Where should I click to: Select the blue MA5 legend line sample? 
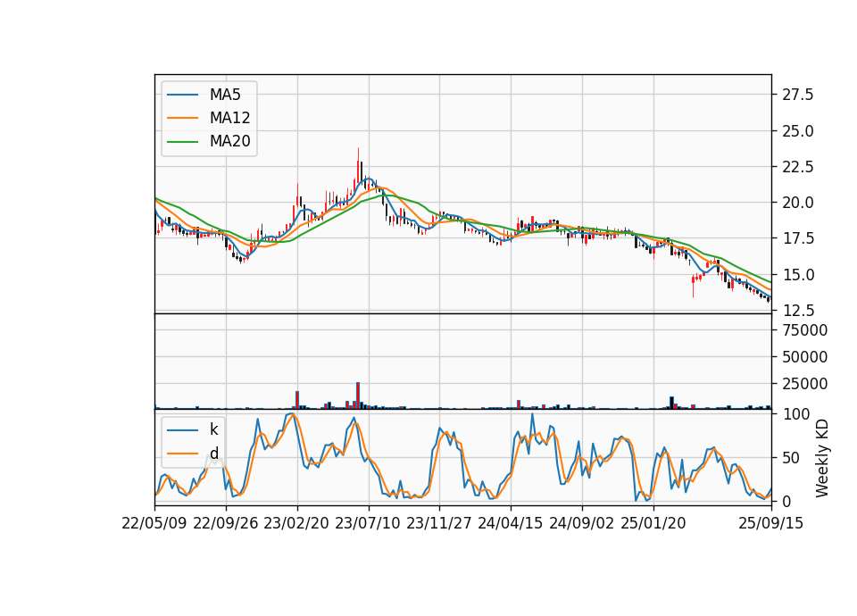point(182,96)
